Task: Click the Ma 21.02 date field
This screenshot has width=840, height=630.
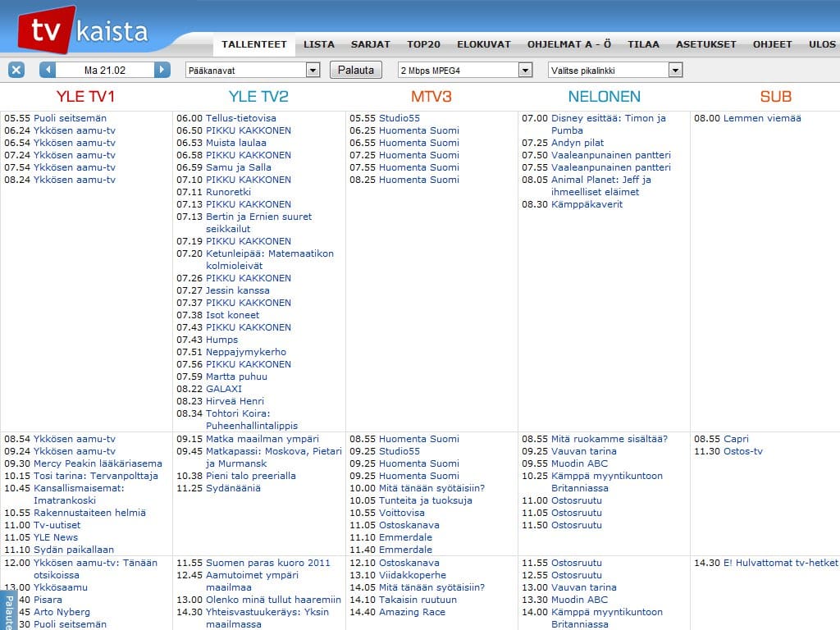Action: point(105,70)
